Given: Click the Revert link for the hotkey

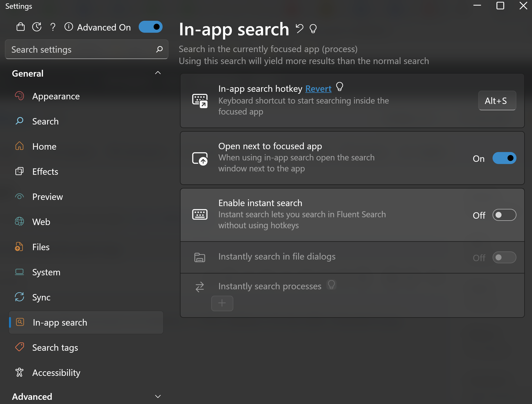Looking at the screenshot, I should coord(318,89).
